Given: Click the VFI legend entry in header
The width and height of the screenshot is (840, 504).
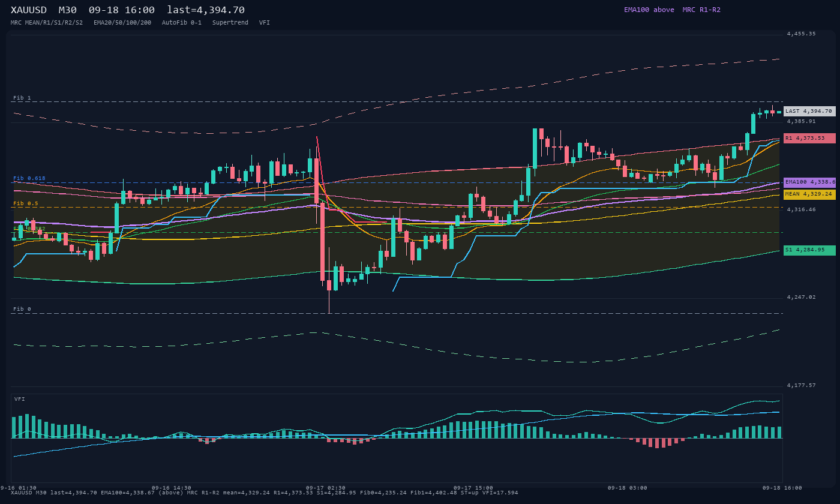Looking at the screenshot, I should pyautogui.click(x=265, y=22).
